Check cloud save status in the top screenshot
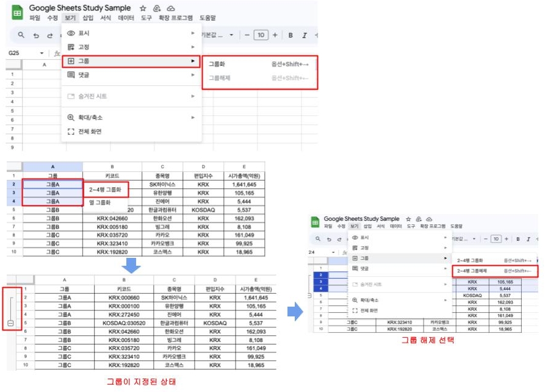 coord(170,9)
